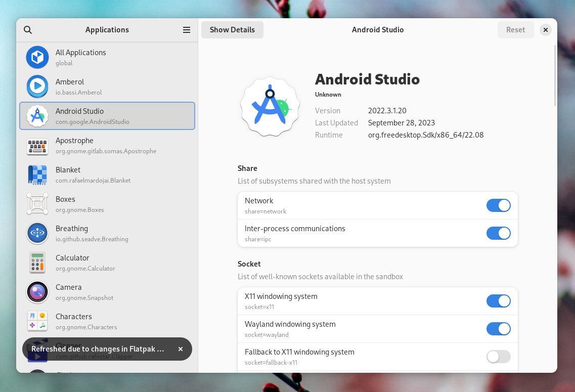Click the Camera app icon
The image size is (575, 392).
click(x=37, y=292)
